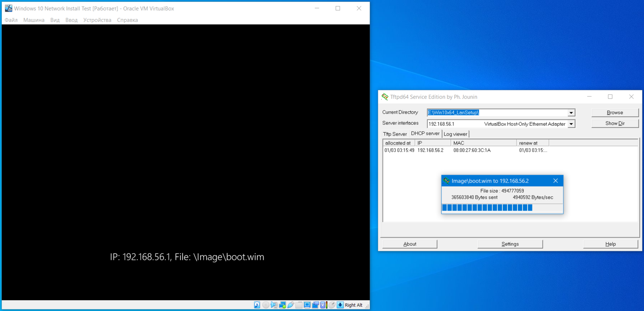This screenshot has width=644, height=311.
Task: Open the Машина menu in VirtualBox
Action: coord(34,20)
